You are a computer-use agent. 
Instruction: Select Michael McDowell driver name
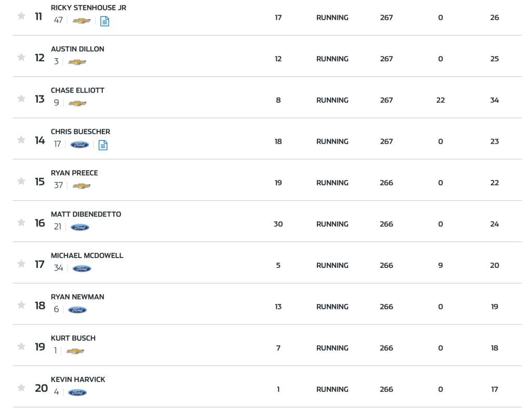tap(87, 255)
